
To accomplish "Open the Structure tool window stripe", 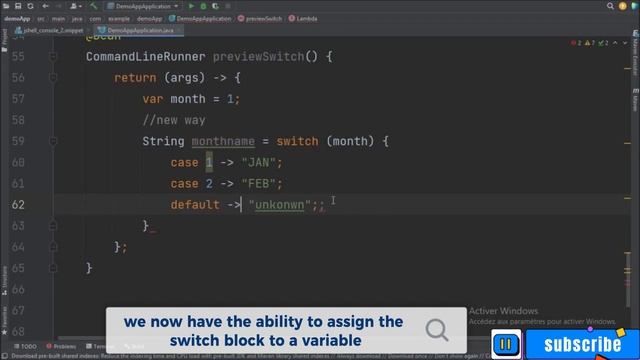I will [4, 281].
